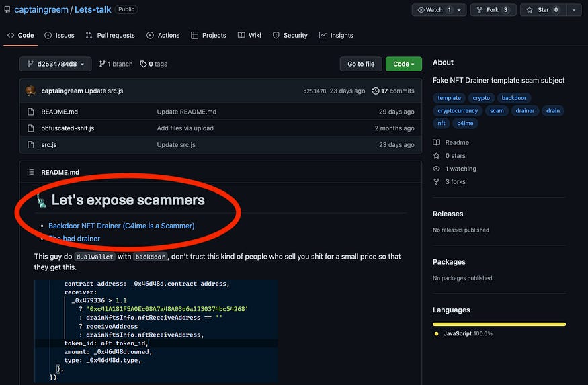Click the captaingreem avatar in commit row
Image resolution: width=588 pixels, height=385 pixels.
click(x=31, y=91)
